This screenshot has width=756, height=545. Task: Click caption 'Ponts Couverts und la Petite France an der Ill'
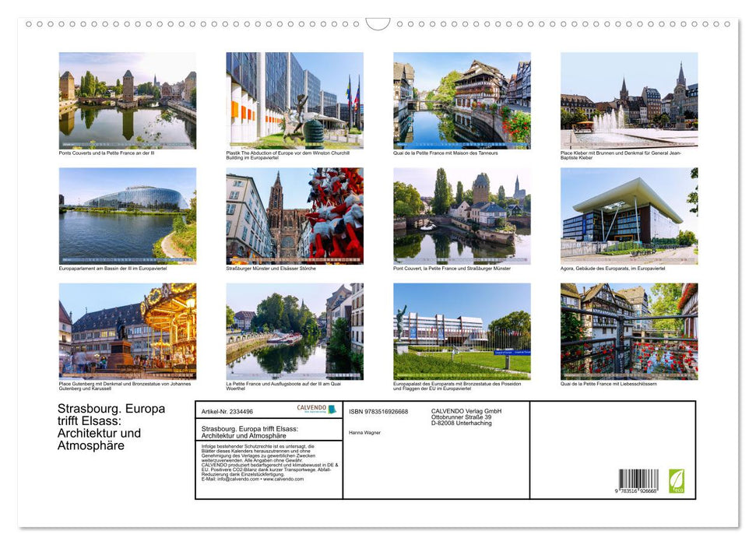(107, 153)
